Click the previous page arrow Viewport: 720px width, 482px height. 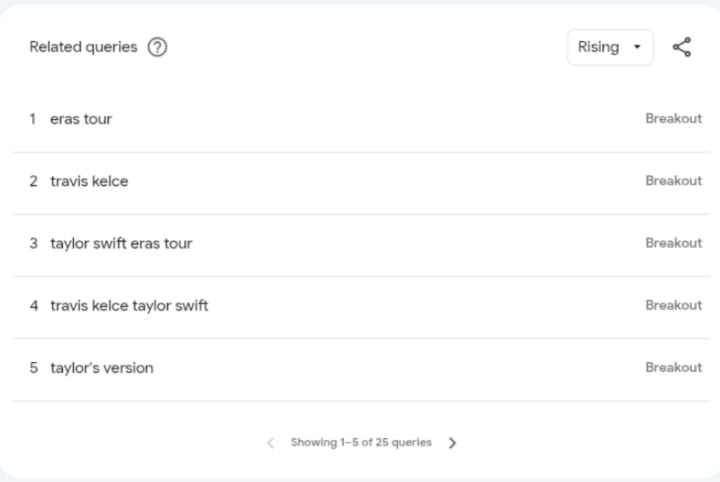point(270,442)
